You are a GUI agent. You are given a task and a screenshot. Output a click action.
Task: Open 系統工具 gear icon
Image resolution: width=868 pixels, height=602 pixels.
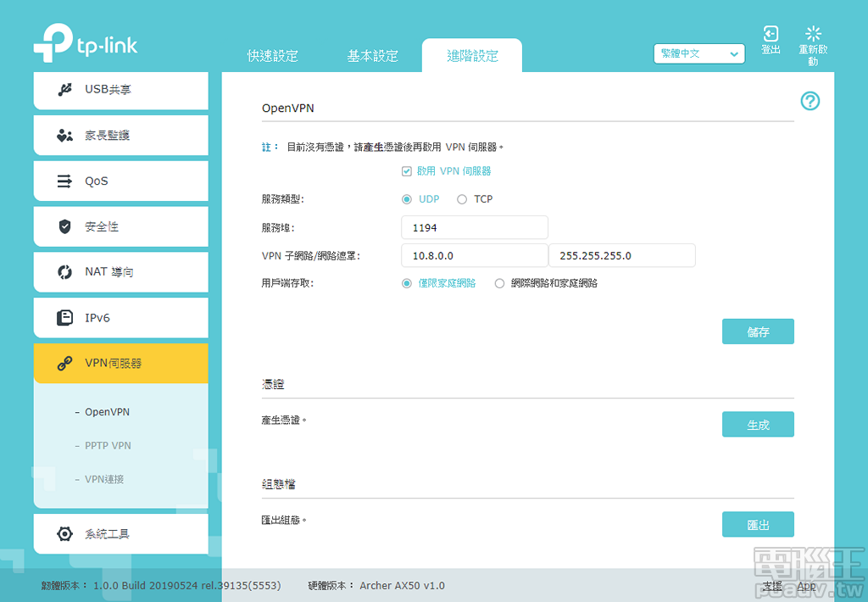point(64,533)
